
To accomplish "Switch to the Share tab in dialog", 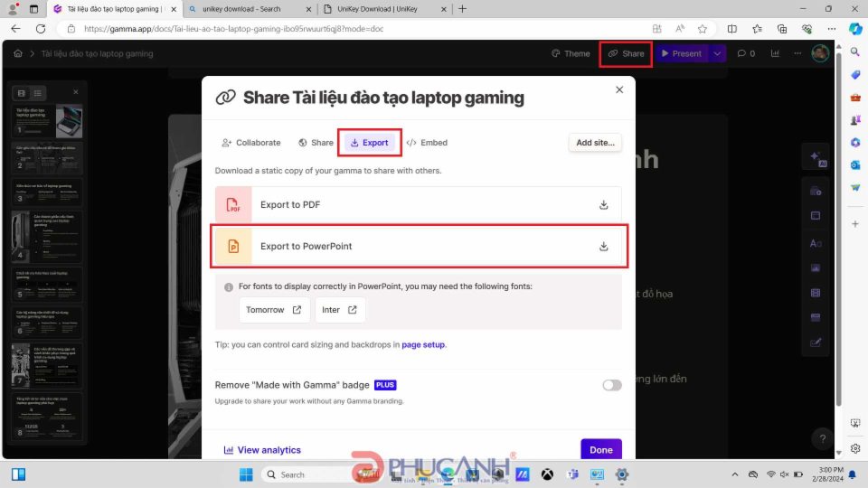I will 316,143.
